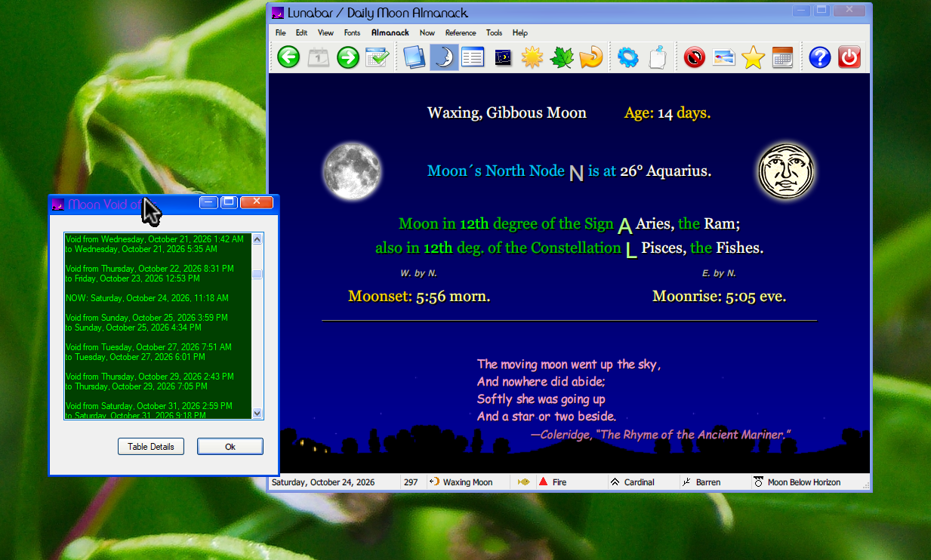Open the Edit menu
The image size is (931, 560).
(301, 33)
